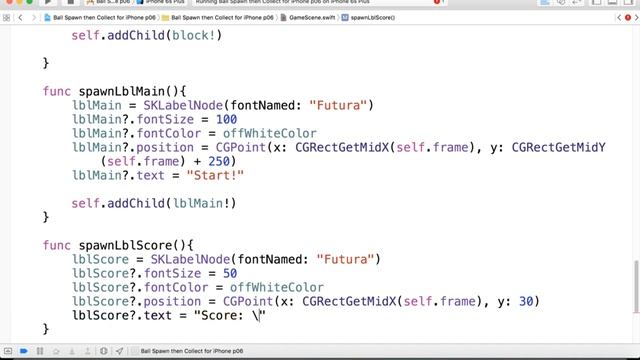Pause program execution
The width and height of the screenshot is (640, 360).
click(40, 351)
